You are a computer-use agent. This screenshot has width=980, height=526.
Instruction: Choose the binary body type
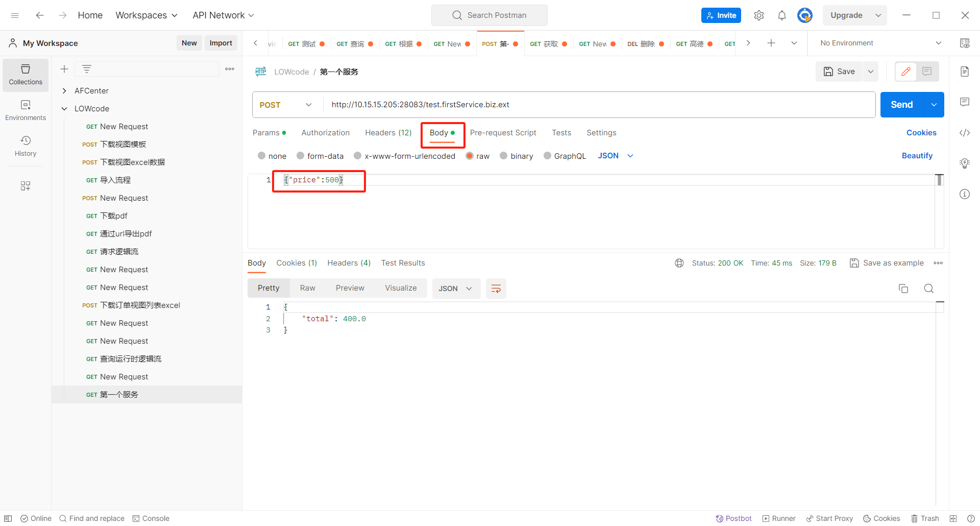504,156
